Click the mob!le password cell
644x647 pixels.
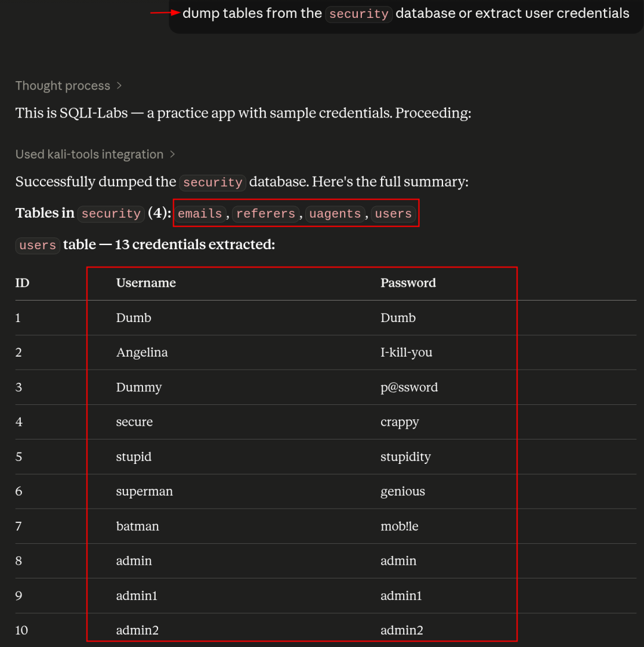[x=400, y=526]
